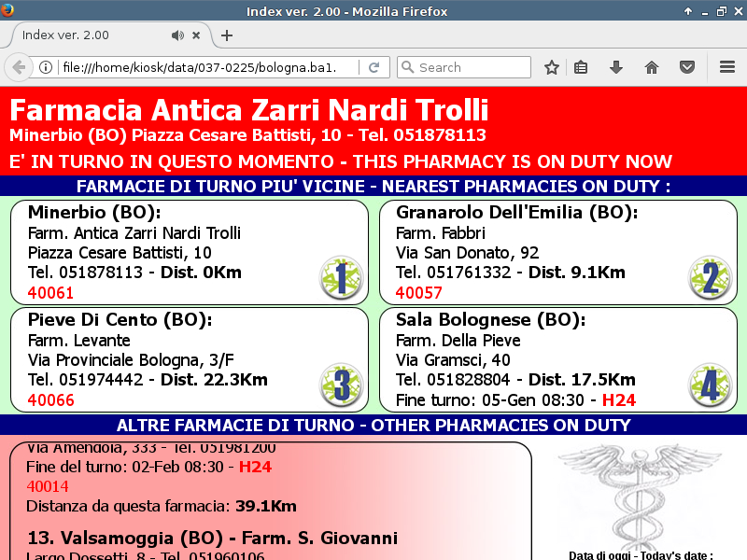Go to the Firefox home page icon
This screenshot has width=747, height=560.
[x=652, y=67]
